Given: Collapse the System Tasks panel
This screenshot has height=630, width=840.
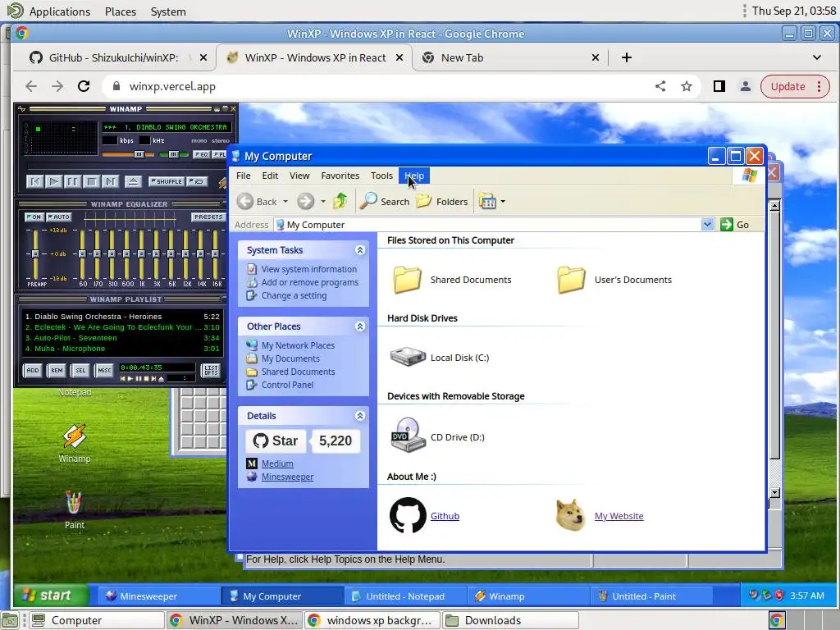Looking at the screenshot, I should (x=360, y=250).
